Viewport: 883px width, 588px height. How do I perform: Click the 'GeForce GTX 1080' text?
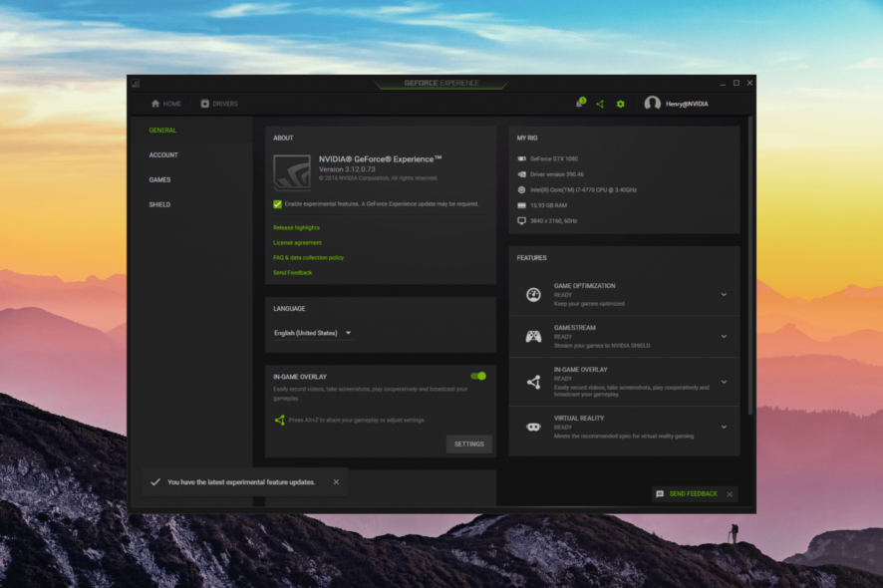click(x=554, y=158)
